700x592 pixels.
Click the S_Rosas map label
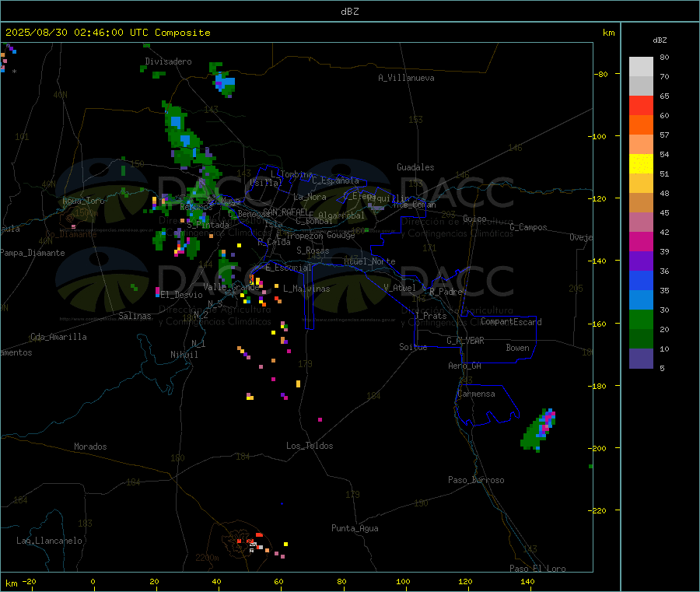[x=313, y=250]
